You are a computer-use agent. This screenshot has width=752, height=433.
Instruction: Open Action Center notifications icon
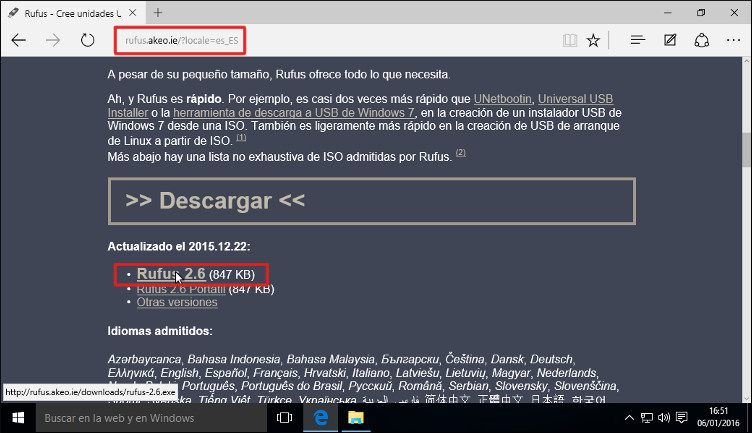[682, 418]
